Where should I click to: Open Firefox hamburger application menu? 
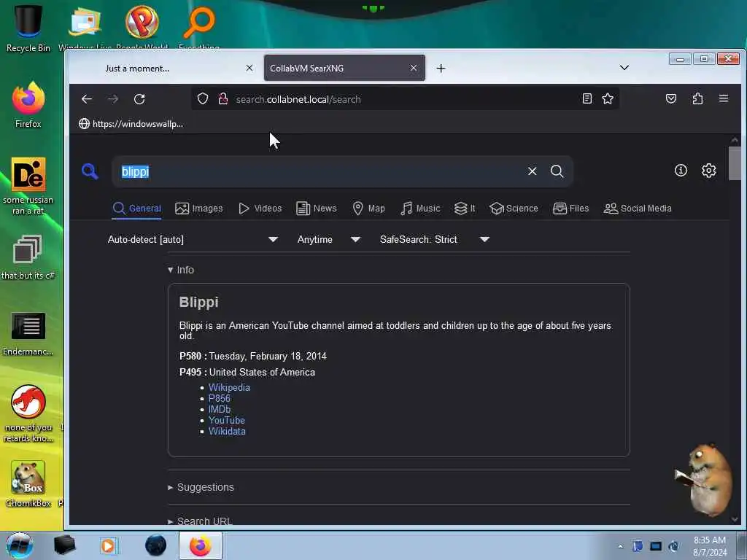723,98
